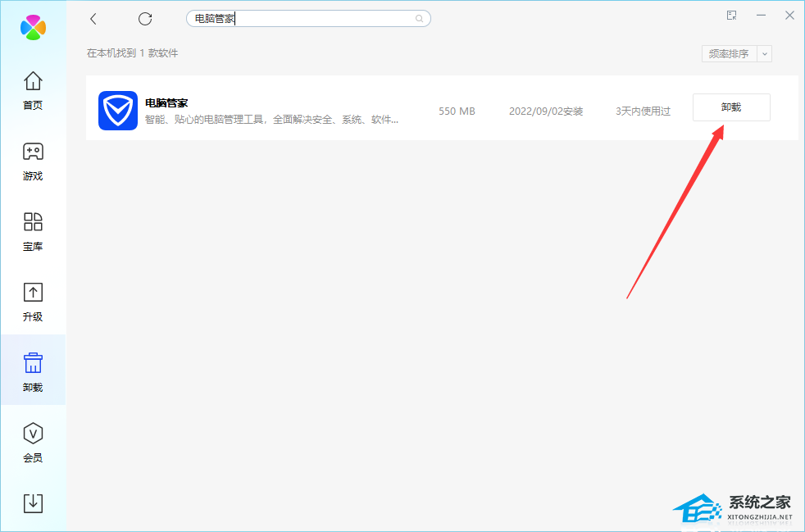
Task: Minimize the software manager window
Action: (761, 16)
